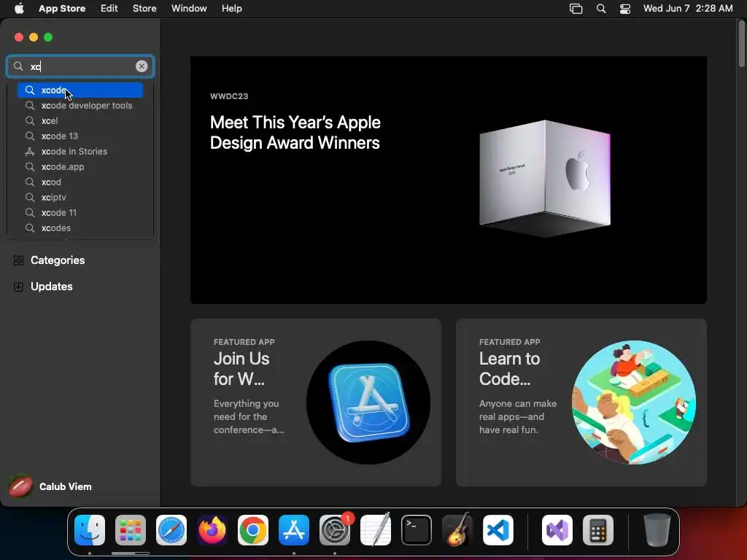747x560 pixels.
Task: Open the "Learn to Code..." featured card
Action: coord(581,402)
